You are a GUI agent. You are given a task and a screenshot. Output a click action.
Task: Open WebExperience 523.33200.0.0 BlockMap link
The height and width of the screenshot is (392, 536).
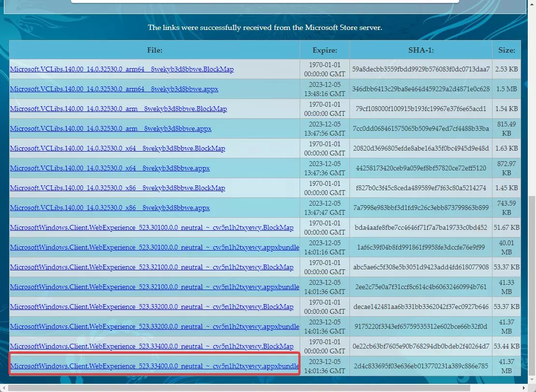click(x=152, y=307)
